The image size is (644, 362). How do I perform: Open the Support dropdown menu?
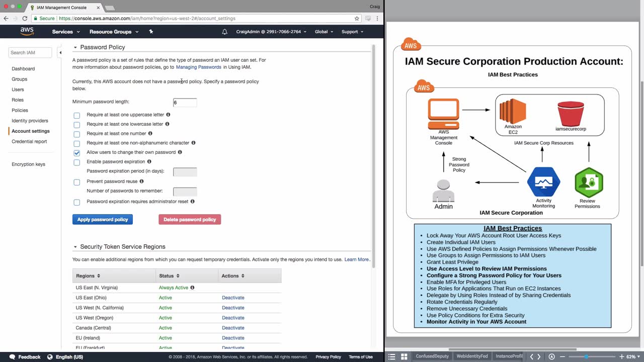click(x=352, y=32)
